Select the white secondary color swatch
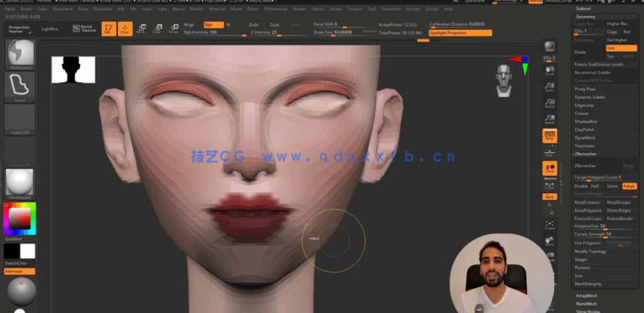 (x=28, y=251)
